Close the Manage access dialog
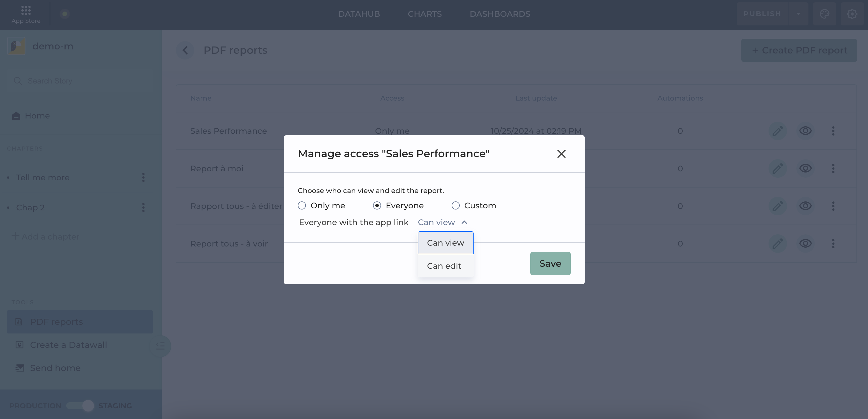868x419 pixels. (x=561, y=154)
